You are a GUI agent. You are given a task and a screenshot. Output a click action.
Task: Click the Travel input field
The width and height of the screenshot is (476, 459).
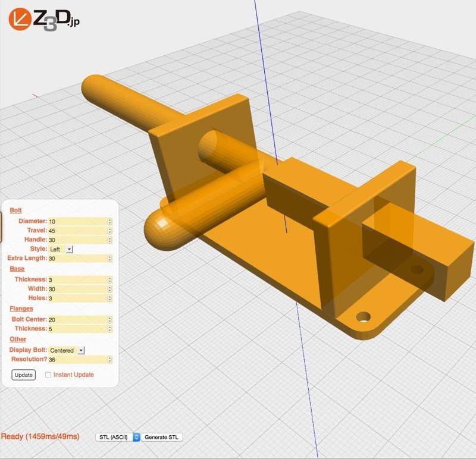click(80, 231)
